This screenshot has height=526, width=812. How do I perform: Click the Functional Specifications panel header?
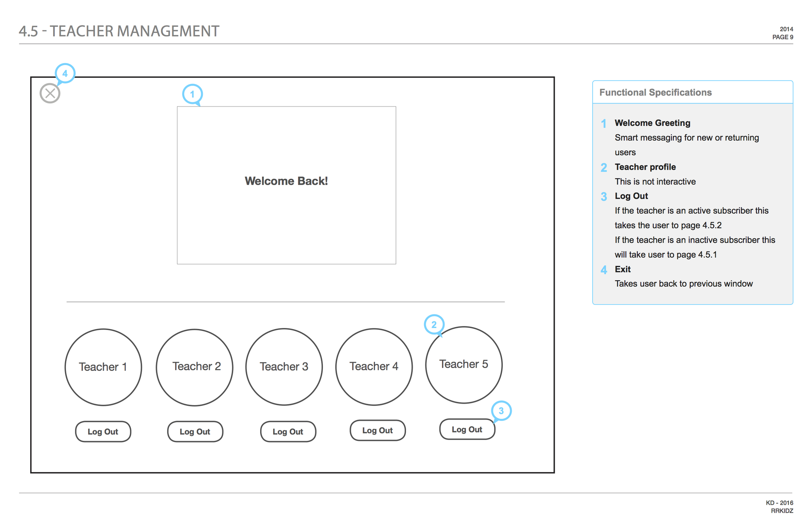(x=692, y=92)
